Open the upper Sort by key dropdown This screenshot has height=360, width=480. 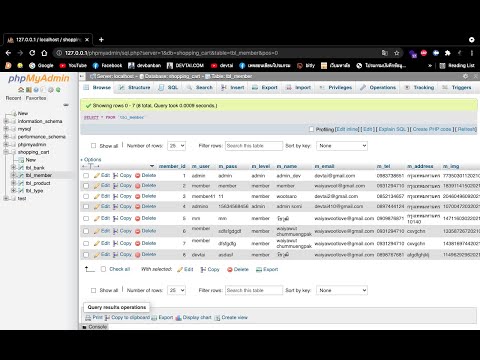click(342, 146)
